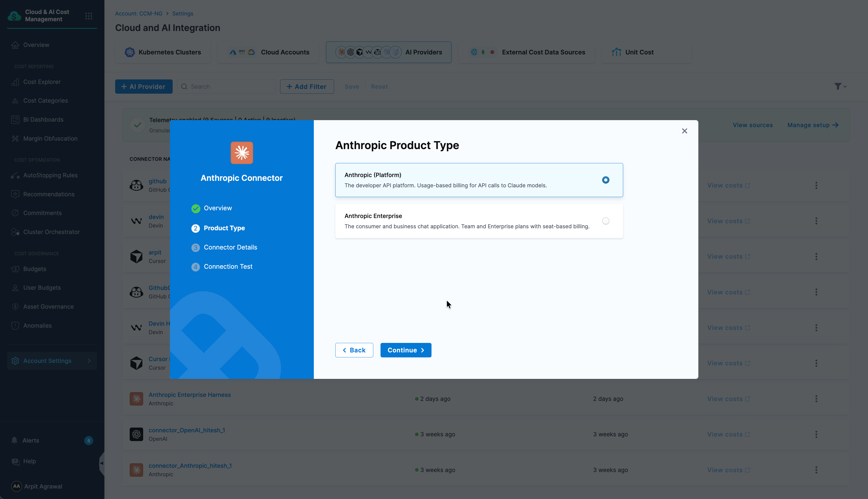This screenshot has width=868, height=499.
Task: Click the View sources link
Action: [753, 125]
